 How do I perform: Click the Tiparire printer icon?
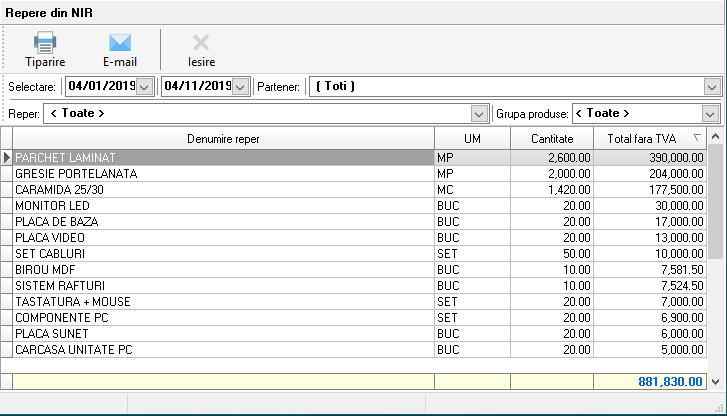(x=45, y=43)
